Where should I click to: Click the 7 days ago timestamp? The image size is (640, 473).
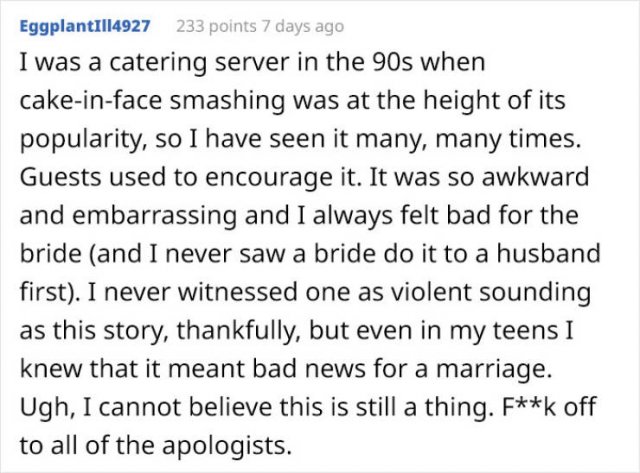[x=302, y=27]
